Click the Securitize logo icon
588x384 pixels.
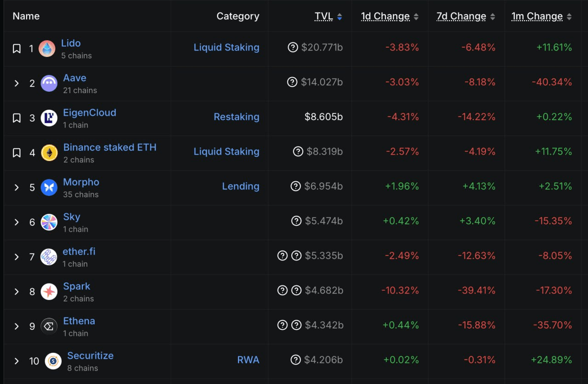pos(53,361)
